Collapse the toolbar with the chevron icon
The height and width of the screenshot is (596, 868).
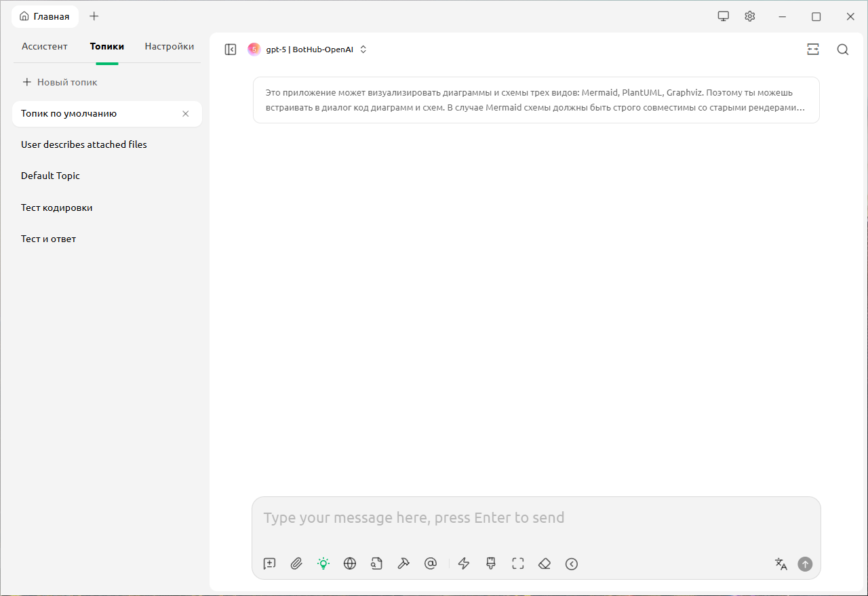coord(572,563)
